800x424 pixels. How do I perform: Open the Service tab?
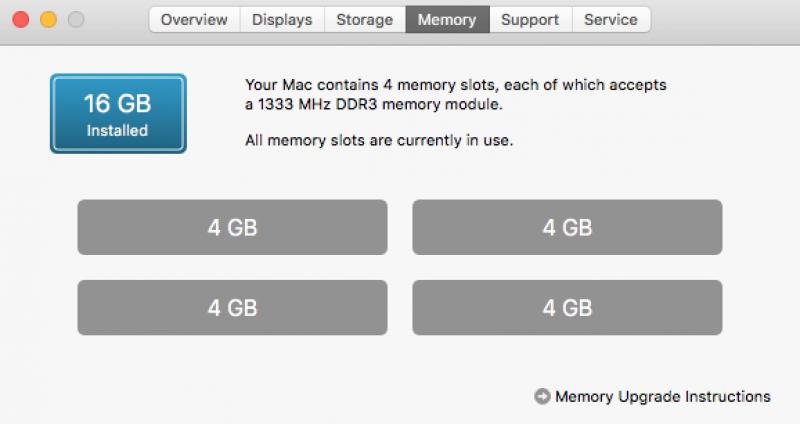611,19
